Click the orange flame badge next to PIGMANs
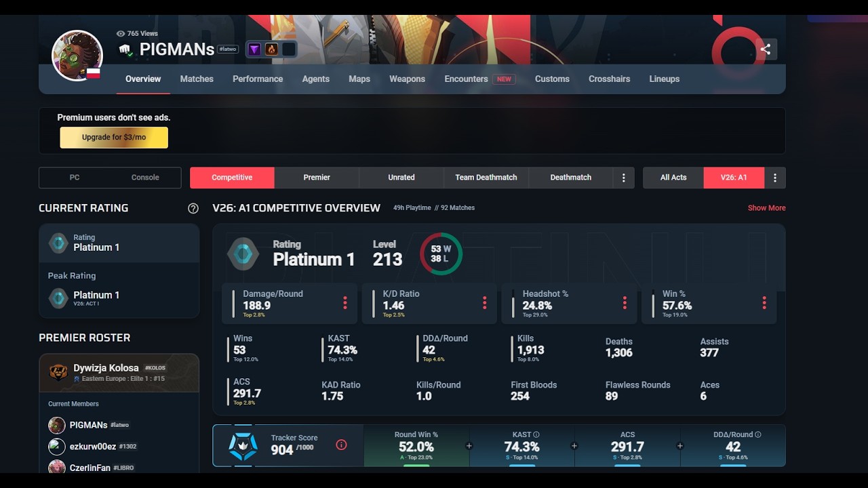The image size is (868, 488). (x=271, y=49)
